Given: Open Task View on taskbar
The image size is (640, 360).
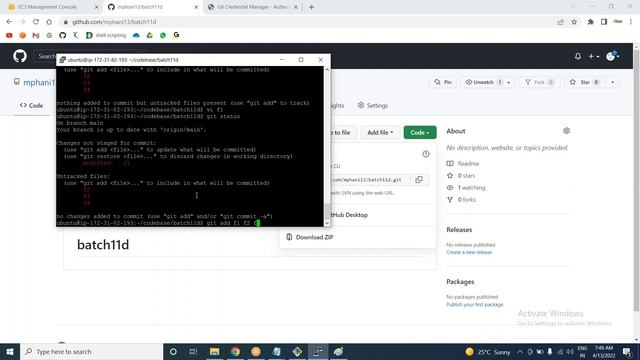Looking at the screenshot, I should coord(193,351).
